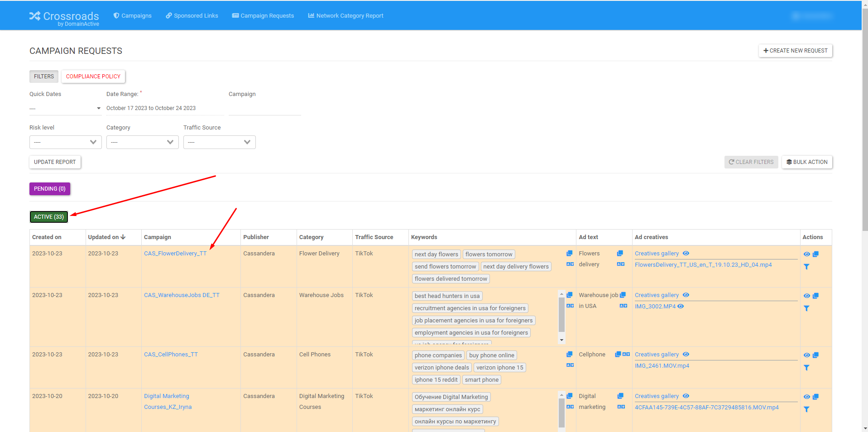Copy the 'Cellphone' ad text
868x432 pixels.
(618, 354)
